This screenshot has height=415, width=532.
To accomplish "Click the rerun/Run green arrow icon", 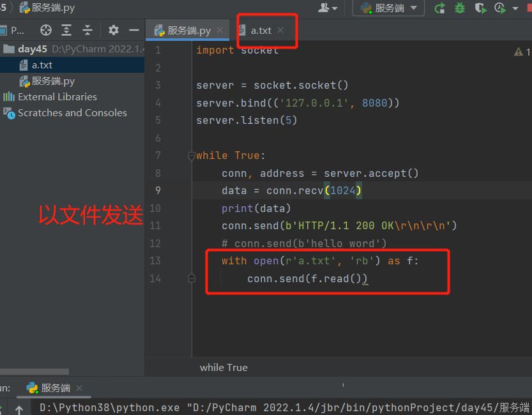I will 439,8.
